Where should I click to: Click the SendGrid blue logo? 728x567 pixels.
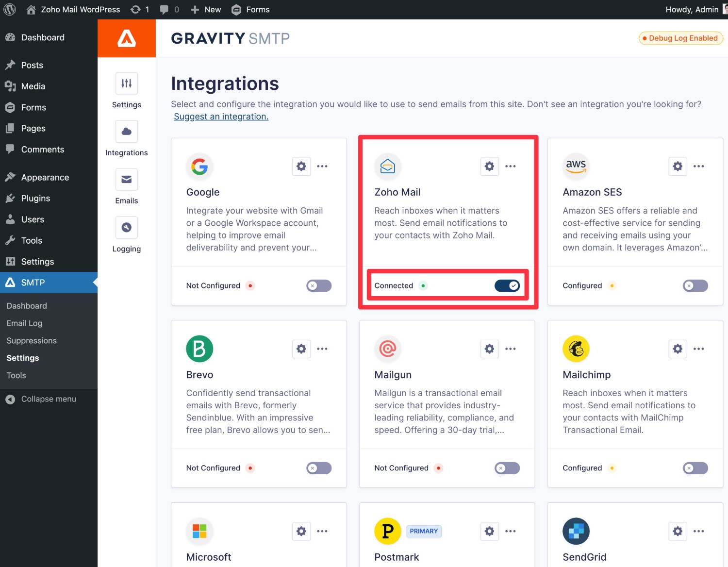576,532
